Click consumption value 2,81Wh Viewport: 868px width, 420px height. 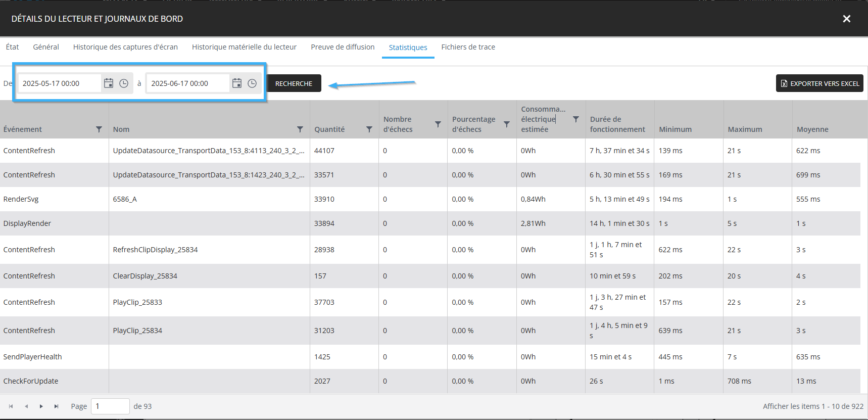533,223
